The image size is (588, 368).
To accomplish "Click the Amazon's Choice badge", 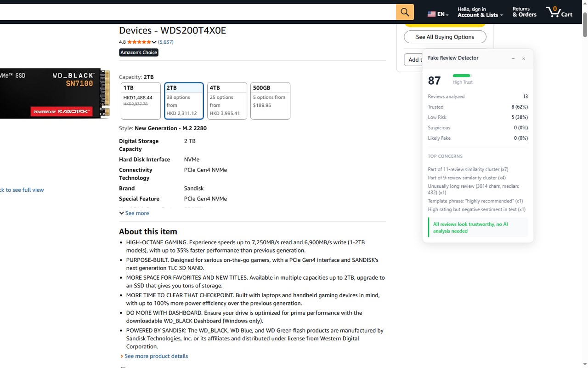I will [139, 52].
